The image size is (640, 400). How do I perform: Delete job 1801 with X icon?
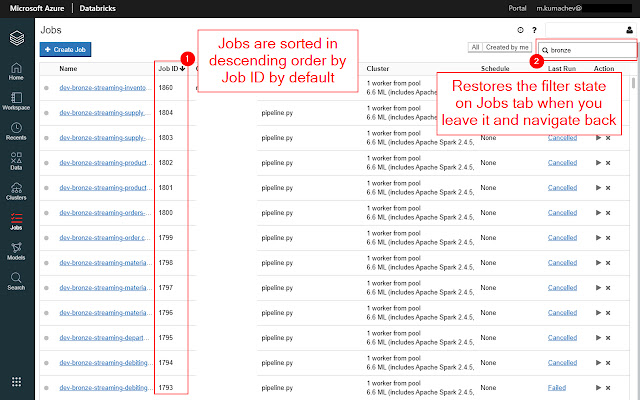pyautogui.click(x=608, y=188)
